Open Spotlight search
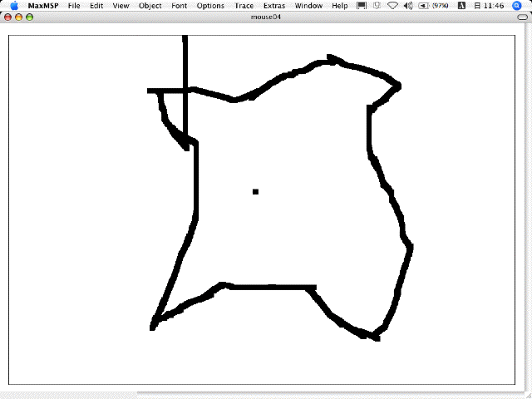The height and width of the screenshot is (399, 532). (x=517, y=6)
